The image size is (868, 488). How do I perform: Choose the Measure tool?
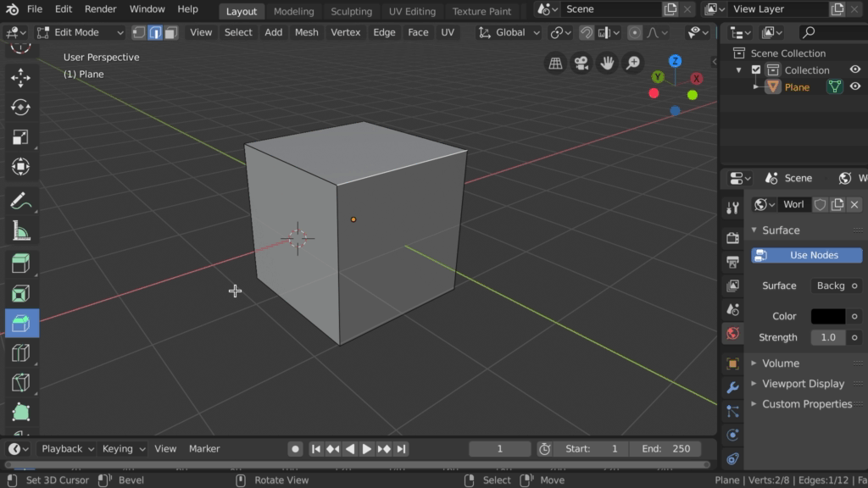(21, 230)
